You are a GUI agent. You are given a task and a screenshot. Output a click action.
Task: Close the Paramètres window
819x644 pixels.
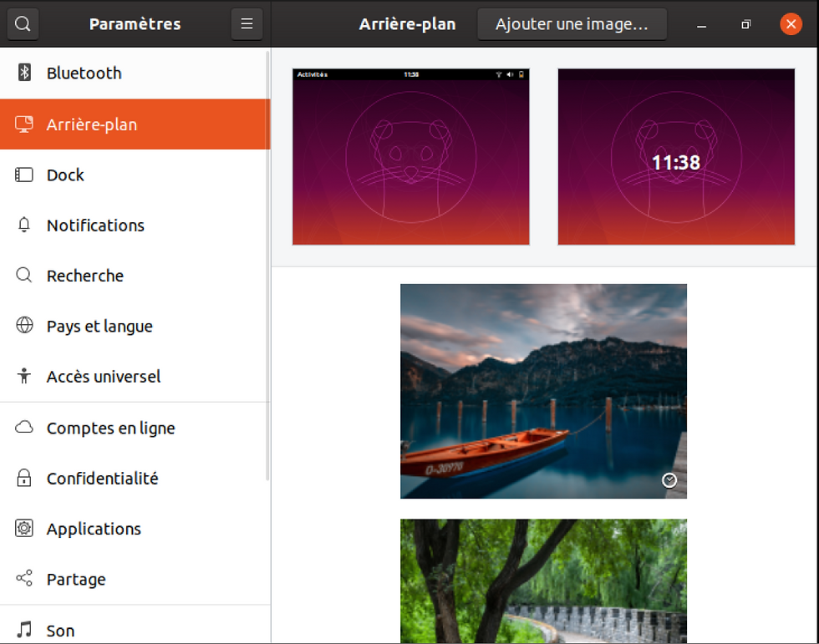tap(791, 24)
